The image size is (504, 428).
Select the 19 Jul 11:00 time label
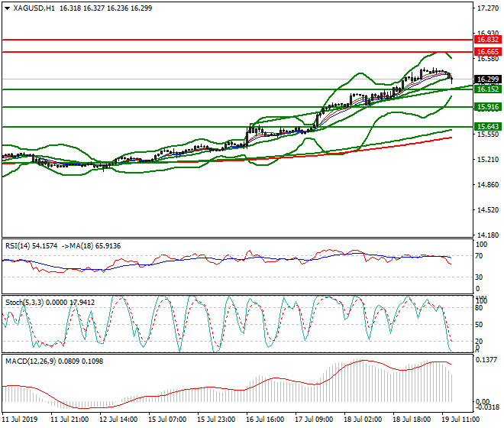(x=460, y=420)
